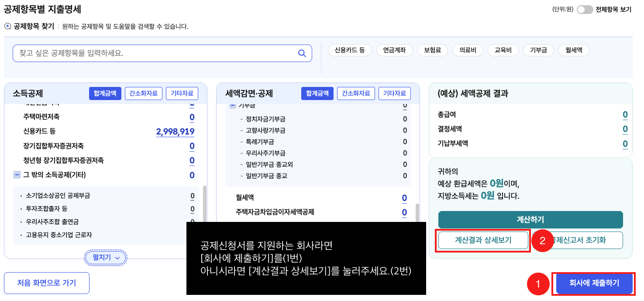Open the 투자조합출자 등 amount link
Screen dimensions: 644x301
[x=193, y=209]
